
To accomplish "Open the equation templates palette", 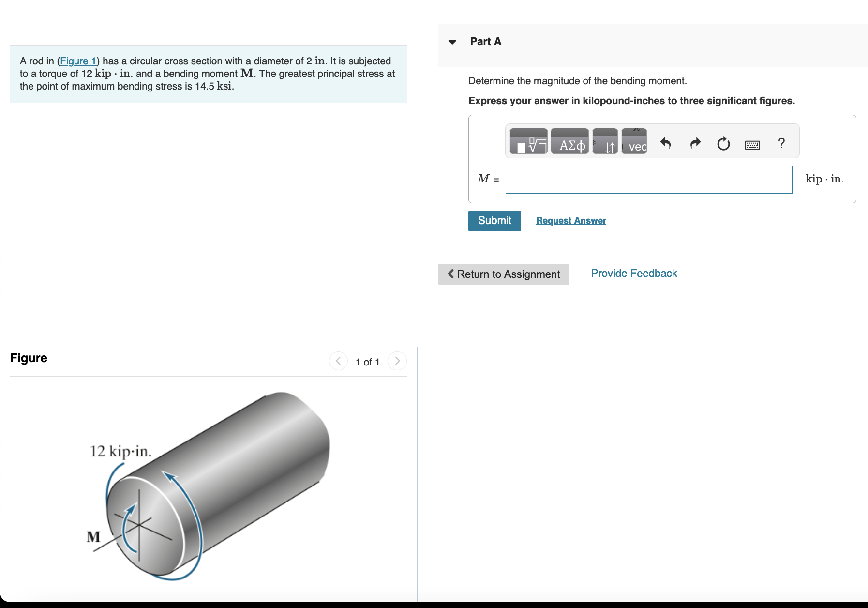I will [x=528, y=143].
